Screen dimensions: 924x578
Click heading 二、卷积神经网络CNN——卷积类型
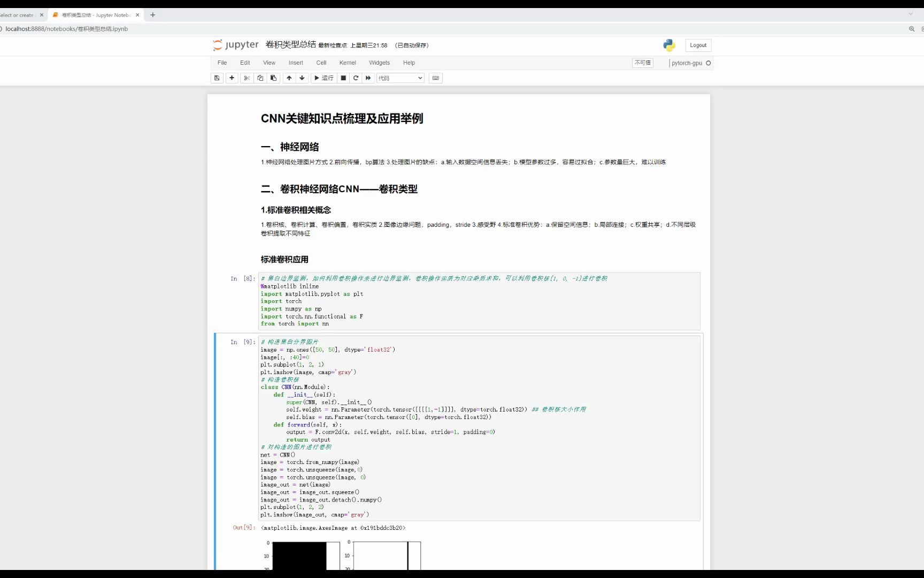pyautogui.click(x=339, y=189)
